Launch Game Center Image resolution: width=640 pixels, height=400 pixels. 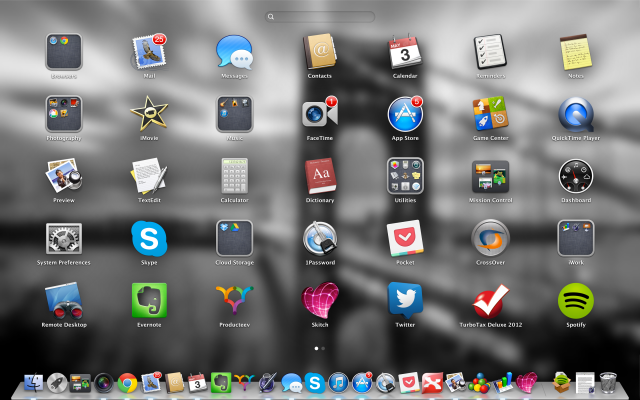(490, 114)
